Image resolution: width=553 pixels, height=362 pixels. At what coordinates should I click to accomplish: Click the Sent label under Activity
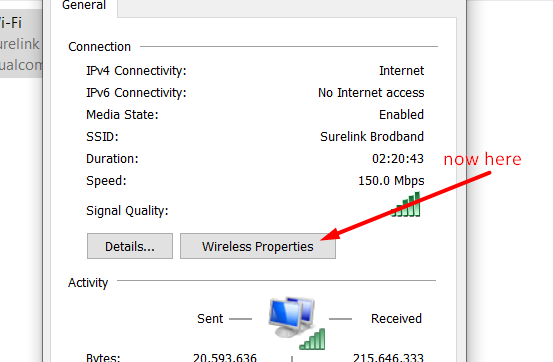[210, 319]
